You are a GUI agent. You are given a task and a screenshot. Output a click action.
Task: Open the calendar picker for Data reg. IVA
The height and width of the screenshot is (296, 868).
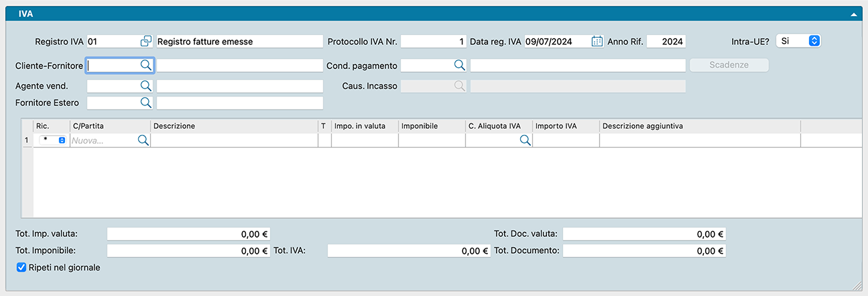(597, 42)
